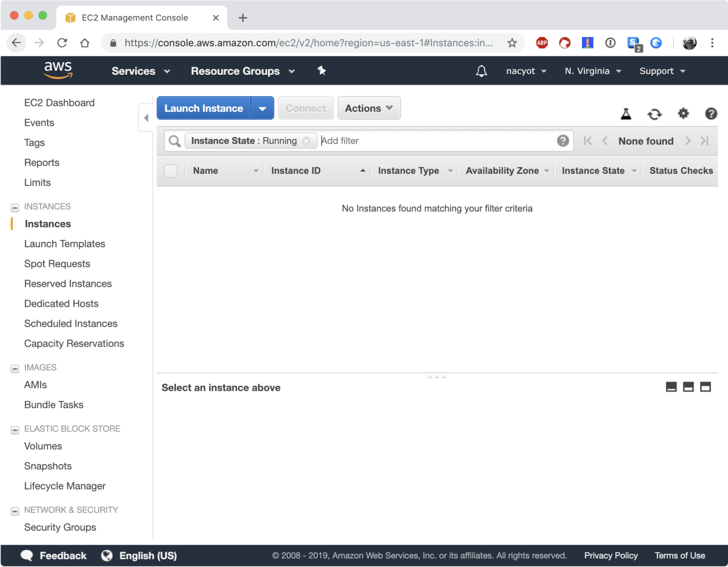Open the nacyot account menu
The height and width of the screenshot is (567, 728).
526,71
